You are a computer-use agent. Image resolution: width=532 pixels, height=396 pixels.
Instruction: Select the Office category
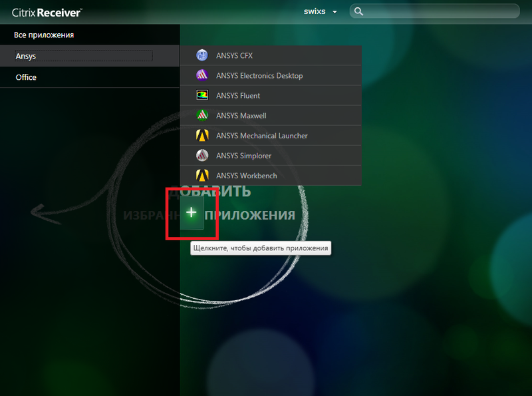coord(90,77)
